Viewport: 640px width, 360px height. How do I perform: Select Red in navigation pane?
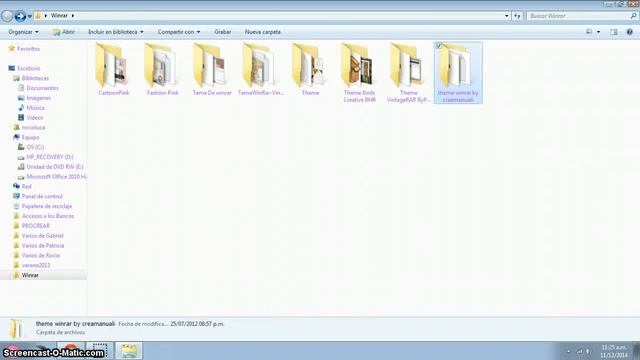tap(27, 187)
